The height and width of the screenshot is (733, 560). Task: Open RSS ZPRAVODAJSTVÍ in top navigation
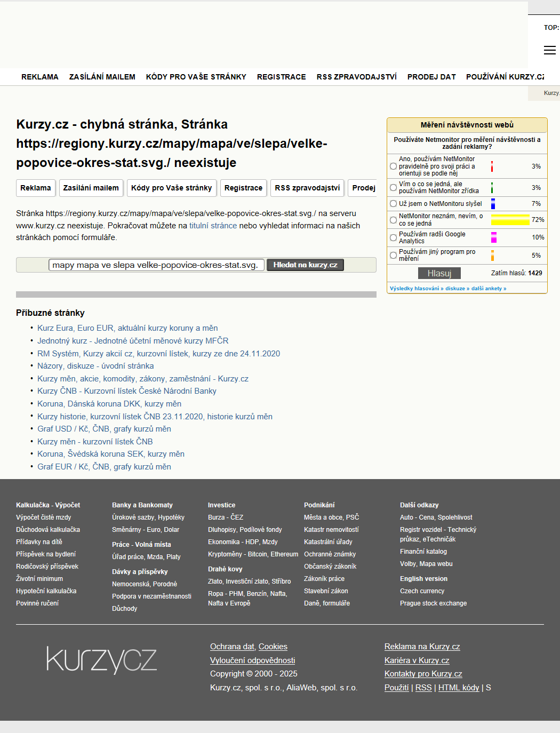[x=357, y=77]
